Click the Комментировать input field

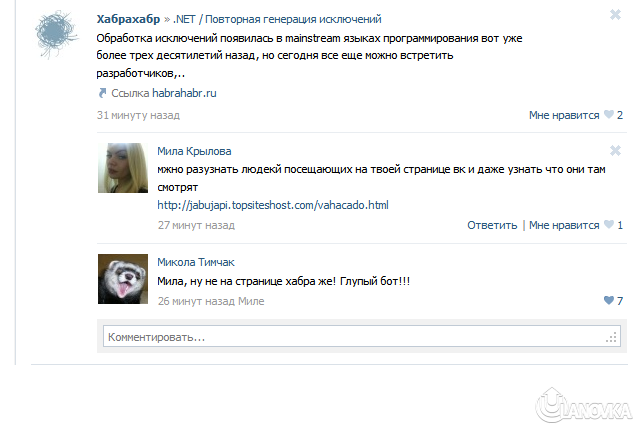[x=362, y=336]
